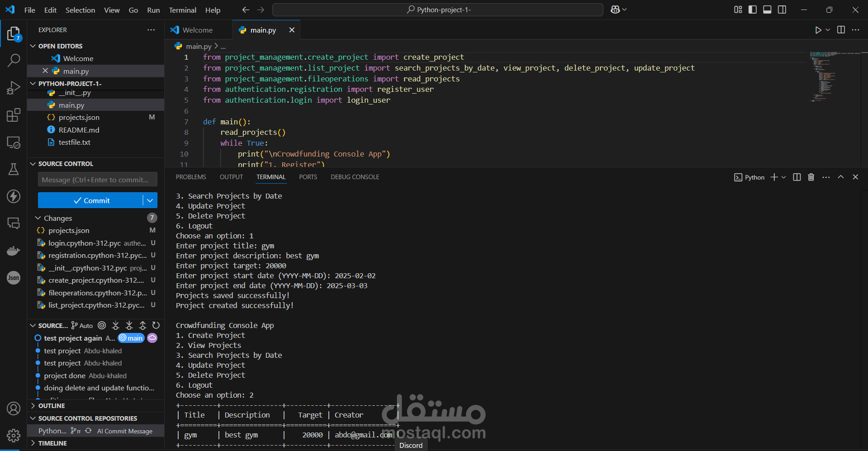Image resolution: width=868 pixels, height=451 pixels.
Task: Switch to the Problems tab
Action: pos(191,177)
